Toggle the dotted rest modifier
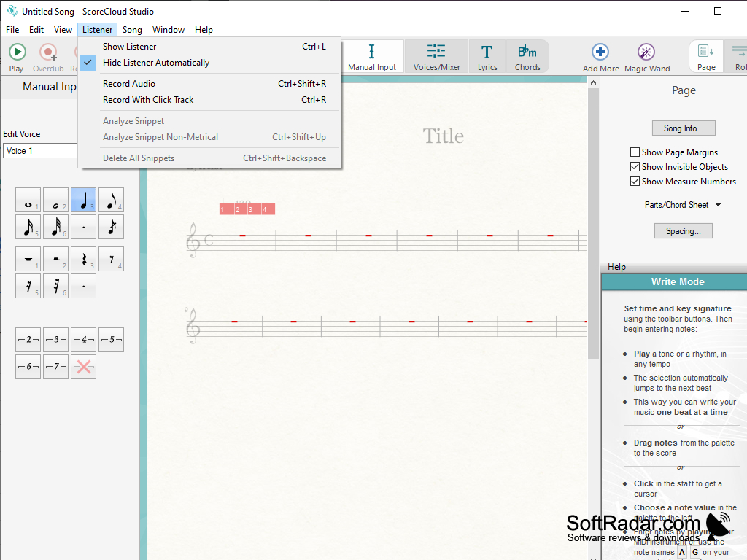 pos(83,286)
